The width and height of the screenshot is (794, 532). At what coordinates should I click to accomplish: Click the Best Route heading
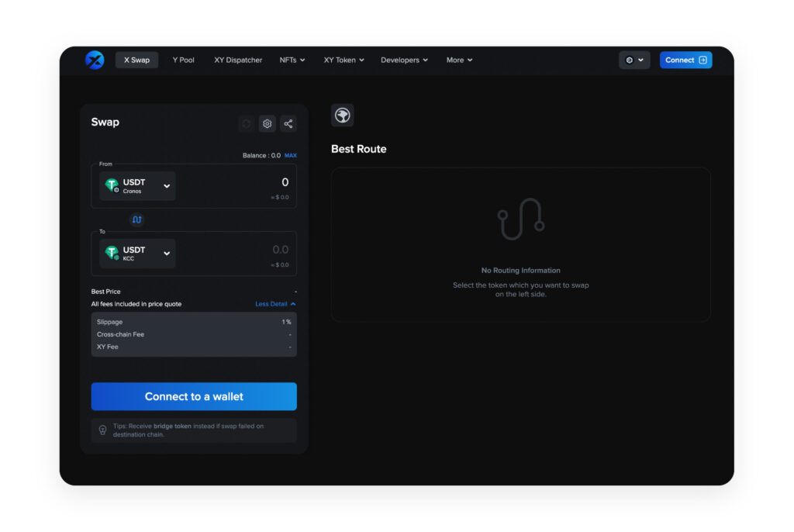[x=358, y=149]
